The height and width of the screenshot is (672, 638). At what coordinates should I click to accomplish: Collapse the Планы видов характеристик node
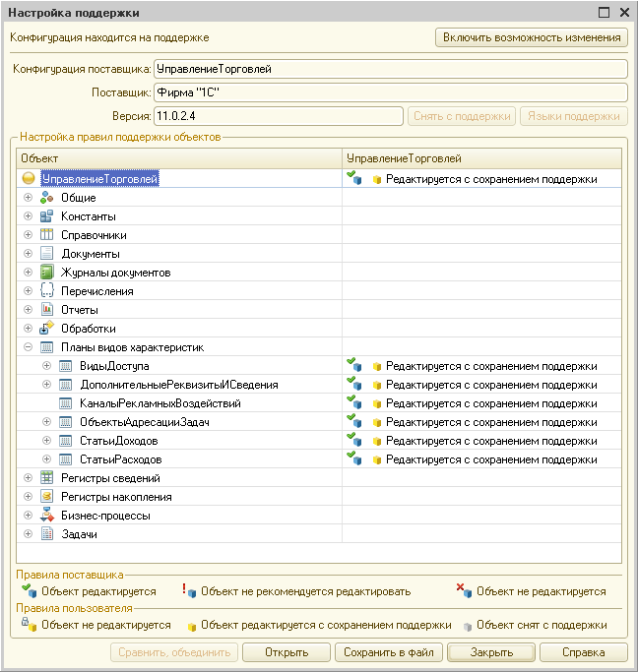click(29, 346)
